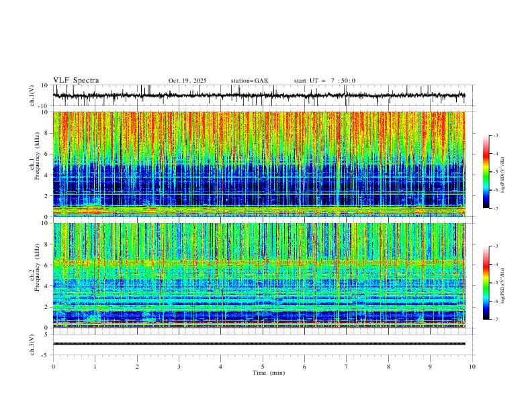Click the time axis tick label "10"

tap(472, 367)
